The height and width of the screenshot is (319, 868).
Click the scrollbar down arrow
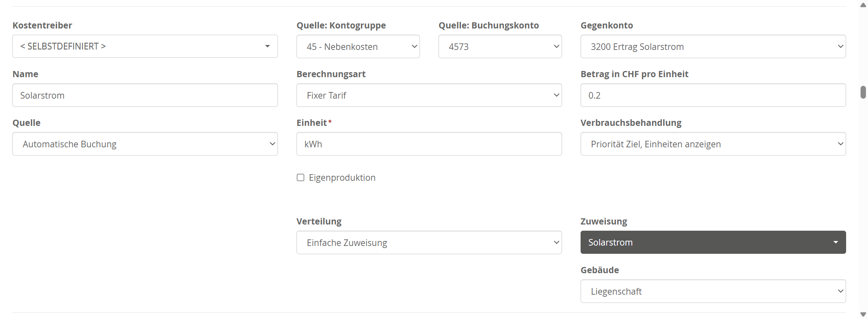(x=863, y=314)
